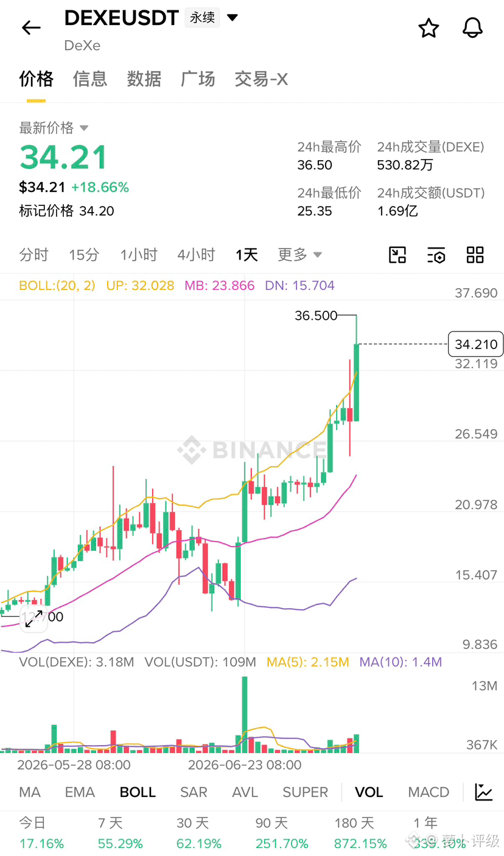Open price alert bell icon
This screenshot has height=856, width=504.
473,28
